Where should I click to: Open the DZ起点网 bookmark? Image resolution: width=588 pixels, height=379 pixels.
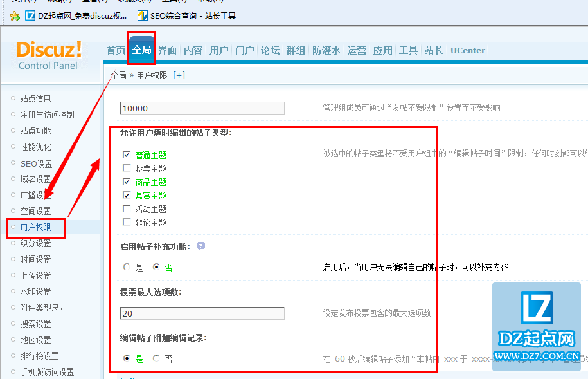coord(76,16)
